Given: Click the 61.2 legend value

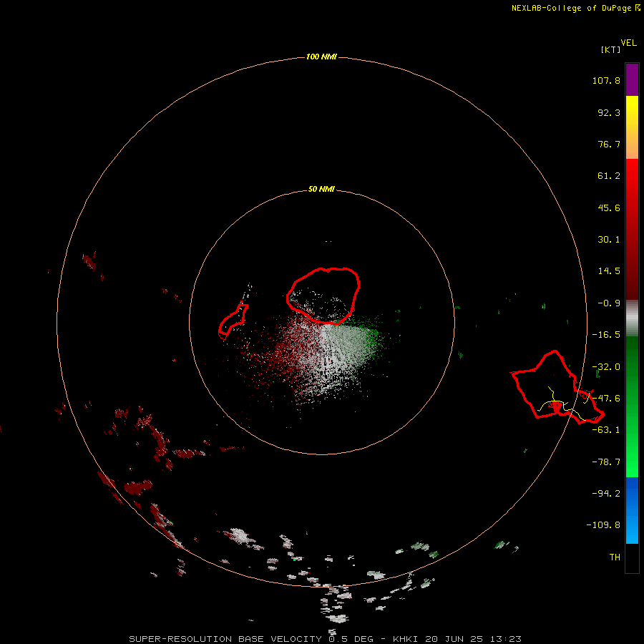Looking at the screenshot, I should click(609, 176).
